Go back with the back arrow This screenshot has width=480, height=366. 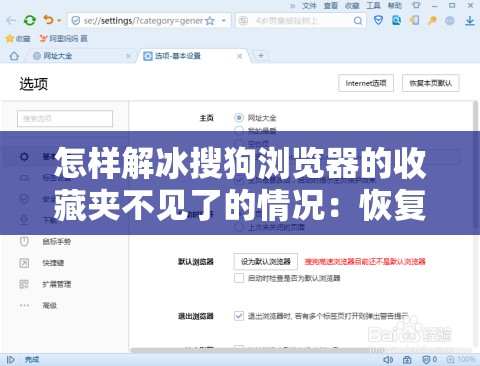coord(11,21)
